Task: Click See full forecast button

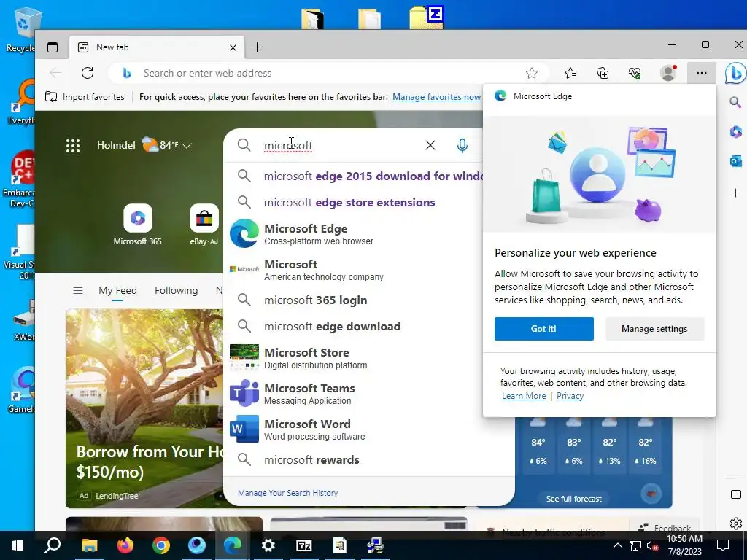Action: click(573, 499)
